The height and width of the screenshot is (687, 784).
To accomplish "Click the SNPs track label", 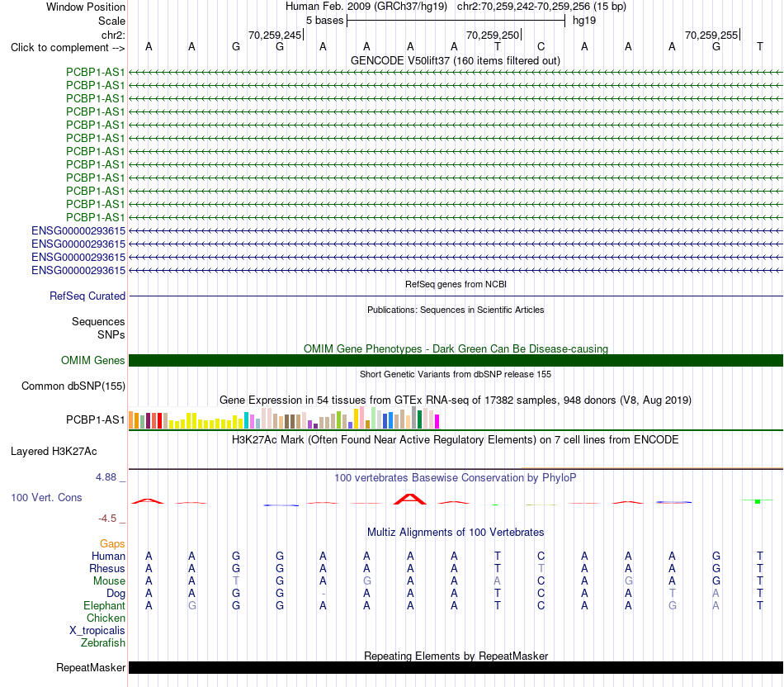I will pos(111,334).
